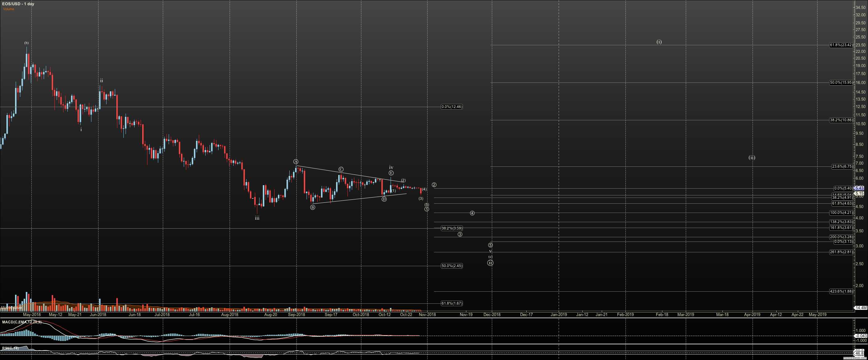Click the 5.43 current price tag

(x=859, y=188)
